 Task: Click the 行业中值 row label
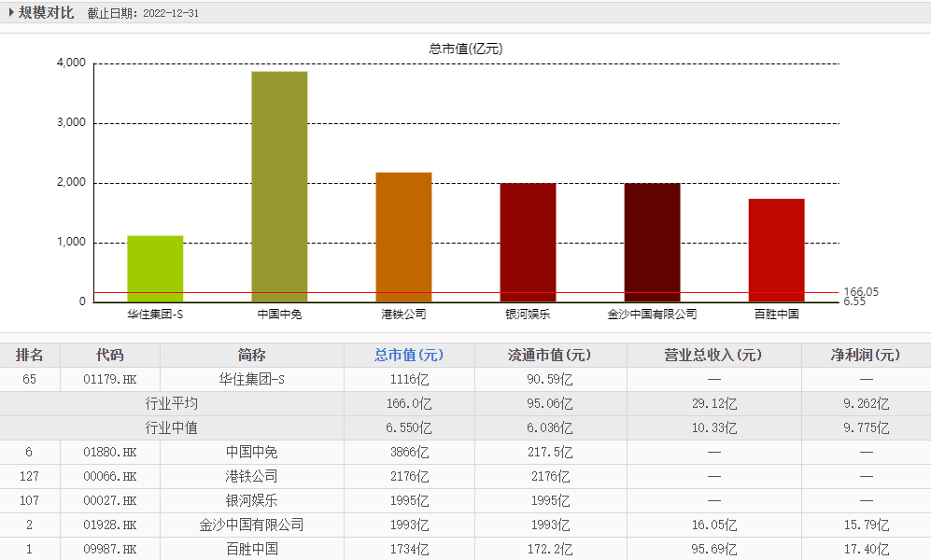click(x=172, y=427)
